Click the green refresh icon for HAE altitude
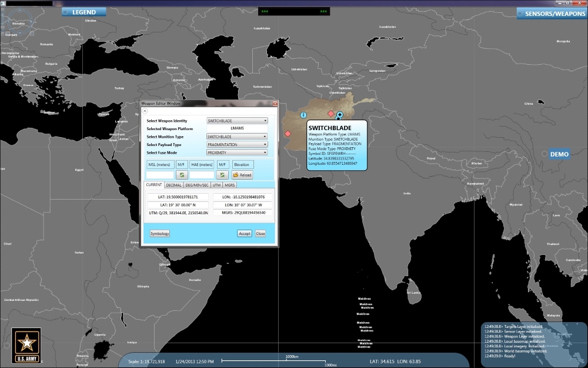Viewport: 588px width, 368px height. (222, 175)
